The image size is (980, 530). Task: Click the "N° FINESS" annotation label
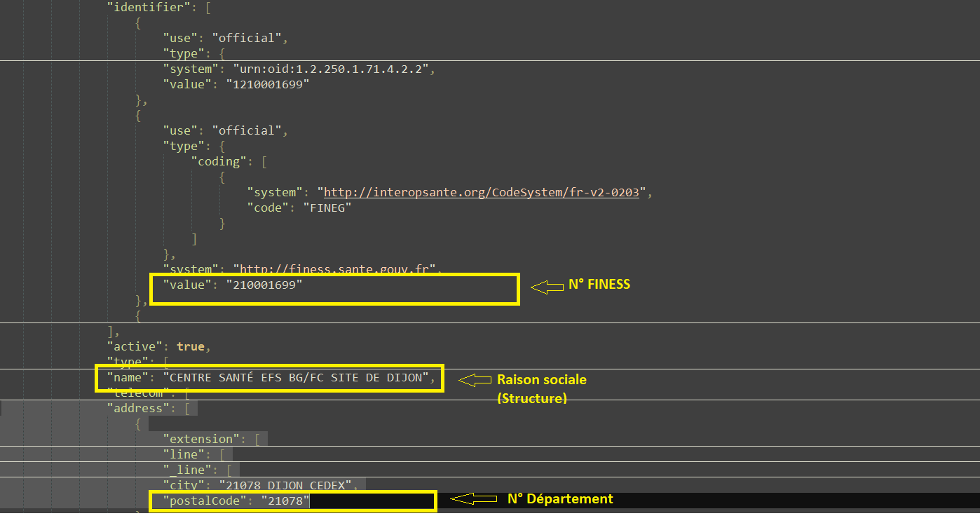pyautogui.click(x=599, y=285)
